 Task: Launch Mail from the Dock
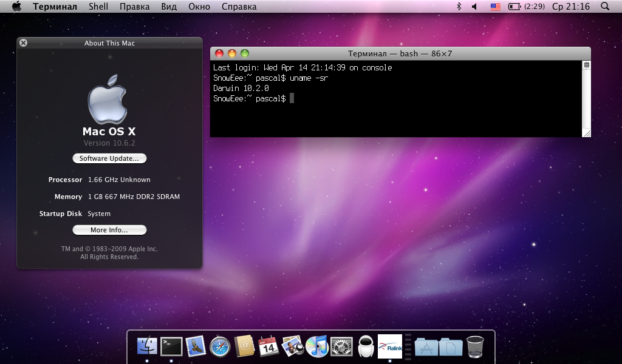coord(196,346)
